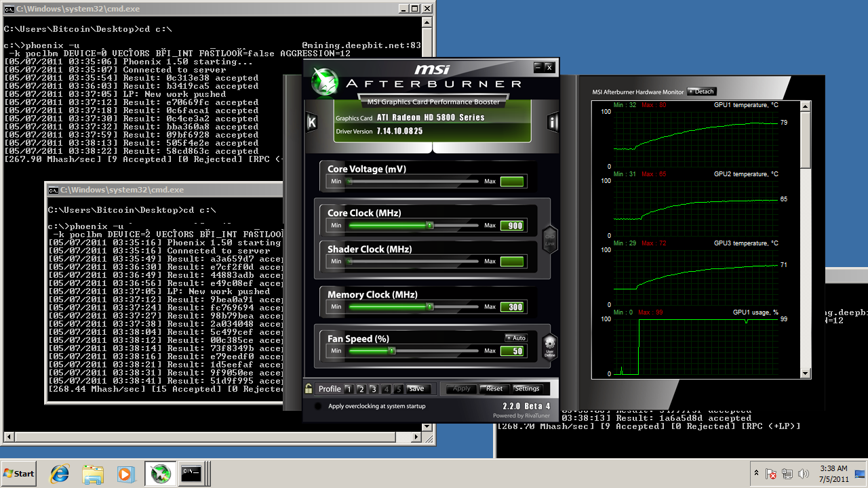This screenshot has width=868, height=488.
Task: Open the information i button in Afterburner
Action: coord(553,122)
